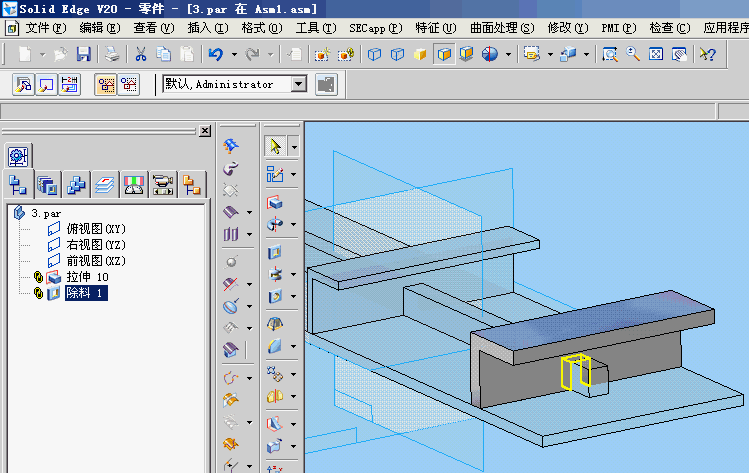
Task: Select the 除料 1 feature
Action: (85, 293)
